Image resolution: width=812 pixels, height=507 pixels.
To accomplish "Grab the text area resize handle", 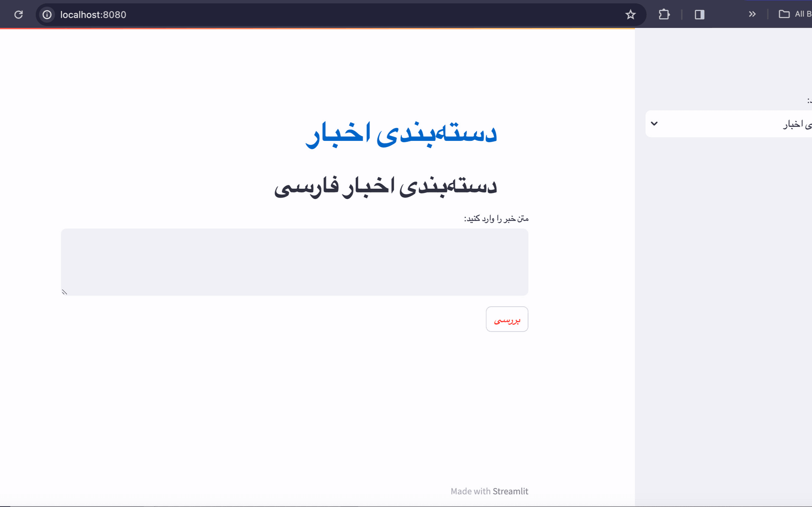I will click(x=64, y=292).
